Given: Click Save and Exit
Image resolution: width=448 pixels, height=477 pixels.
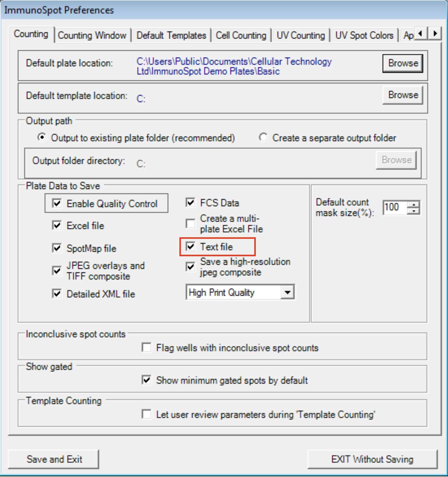Looking at the screenshot, I should click(x=54, y=459).
